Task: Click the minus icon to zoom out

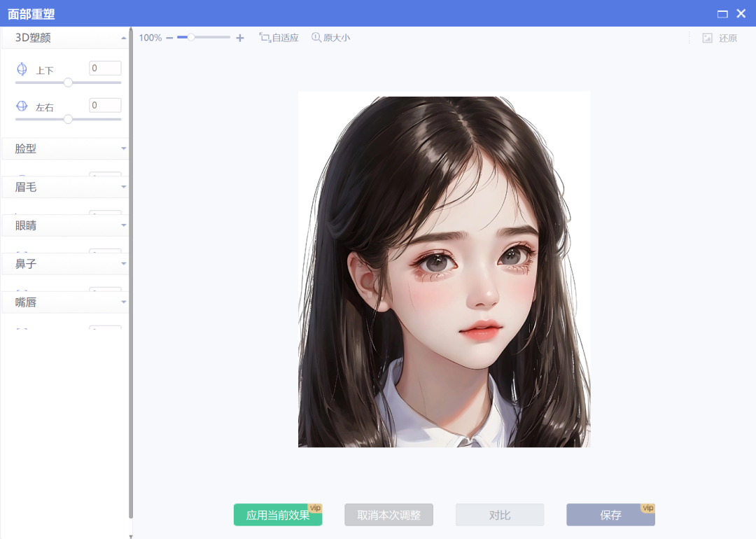Action: 170,38
